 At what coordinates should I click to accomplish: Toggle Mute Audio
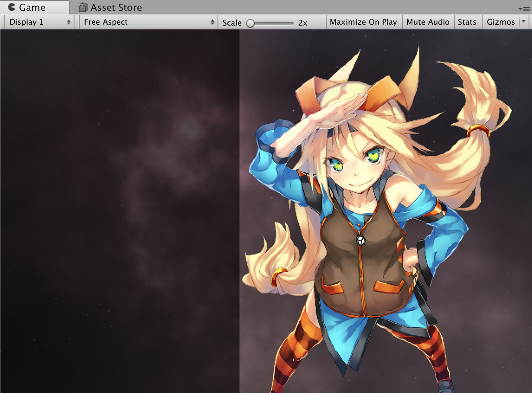coord(428,22)
